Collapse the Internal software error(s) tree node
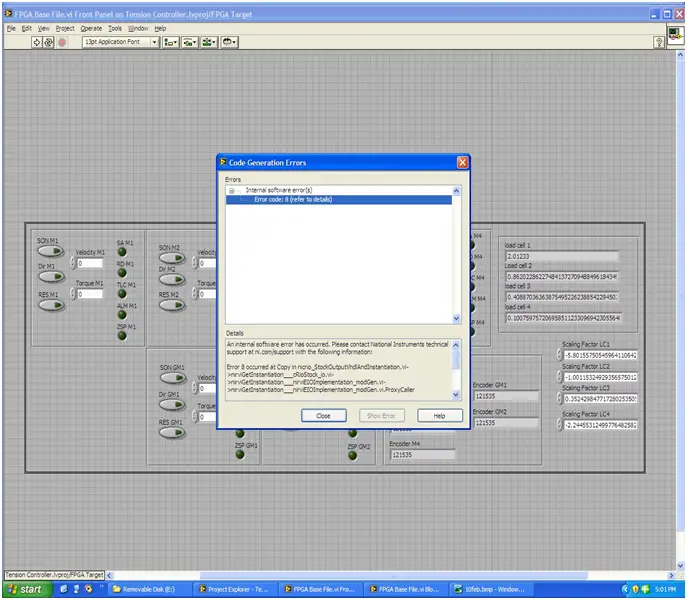This screenshot has height=600, width=687. click(231, 191)
